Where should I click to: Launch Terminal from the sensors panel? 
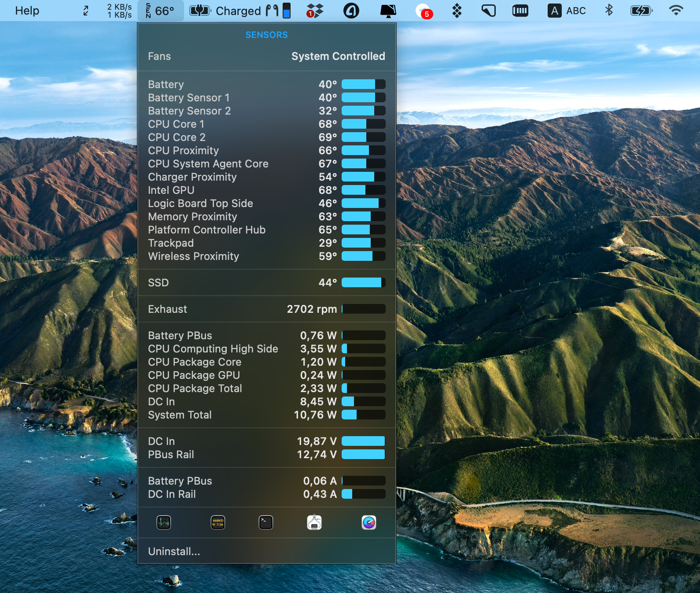click(x=266, y=523)
